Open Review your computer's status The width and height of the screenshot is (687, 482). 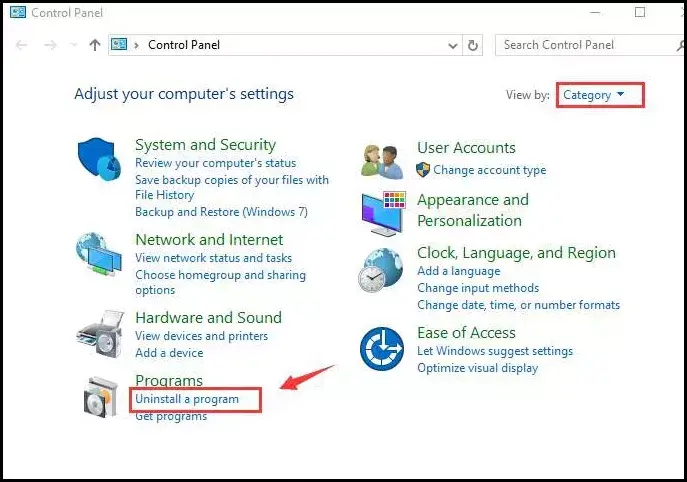point(216,163)
